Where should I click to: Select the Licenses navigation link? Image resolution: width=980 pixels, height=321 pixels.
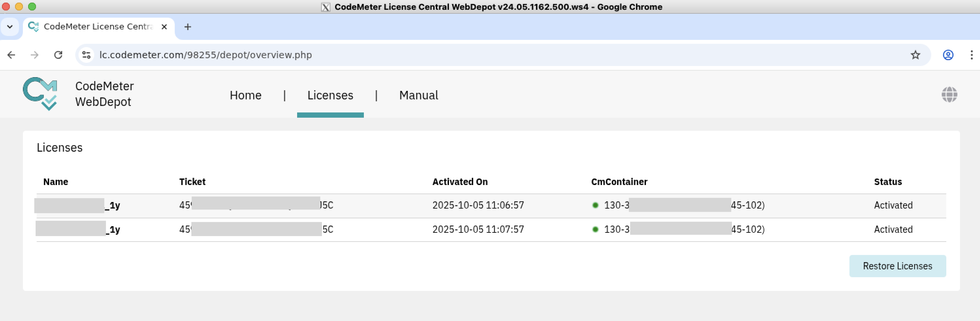coord(330,95)
